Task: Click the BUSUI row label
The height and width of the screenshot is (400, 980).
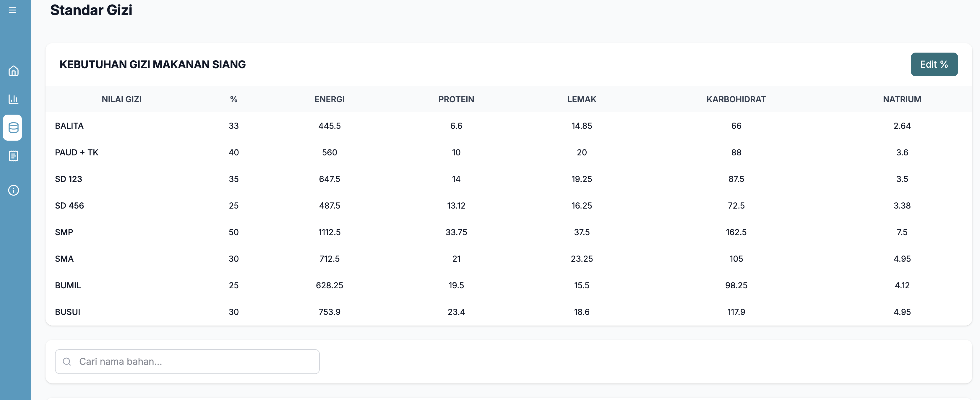Action: [x=68, y=312]
